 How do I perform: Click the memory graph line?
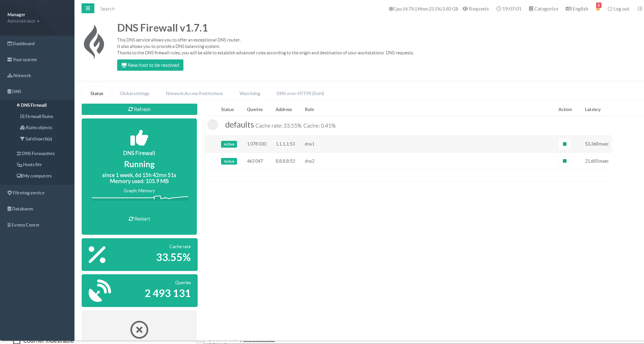[140, 198]
